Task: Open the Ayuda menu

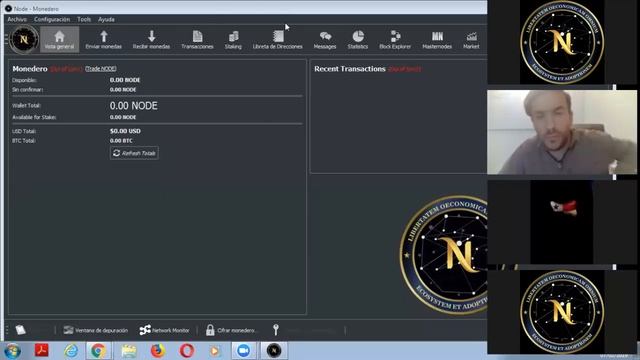Action: coord(106,19)
